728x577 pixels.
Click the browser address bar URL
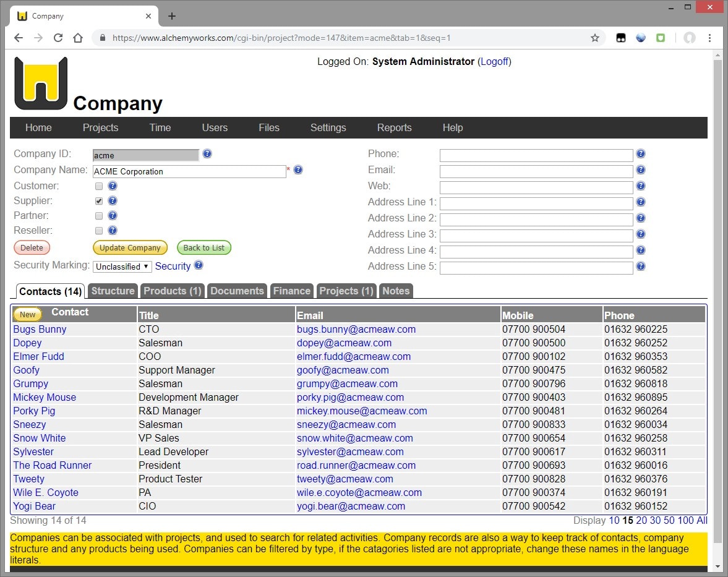tap(281, 38)
